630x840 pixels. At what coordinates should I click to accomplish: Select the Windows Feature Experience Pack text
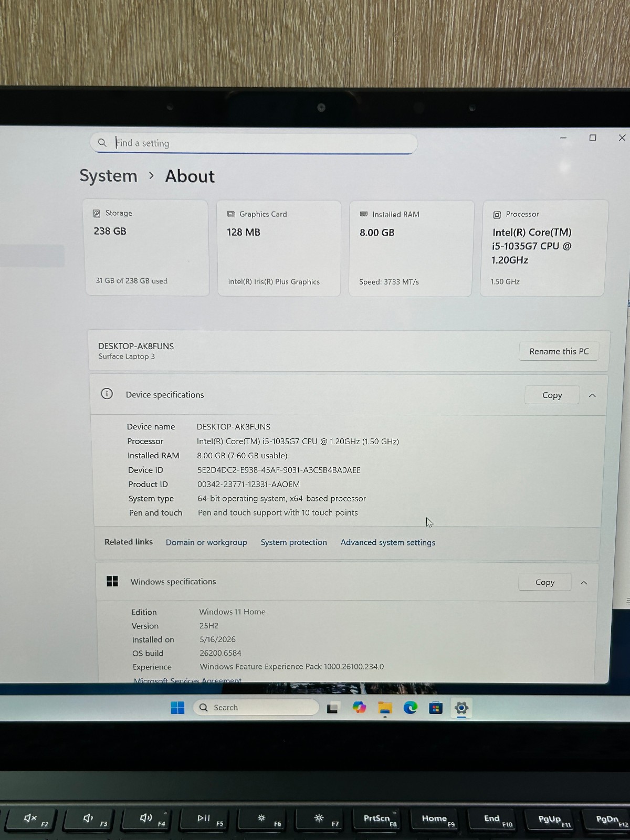click(x=291, y=667)
